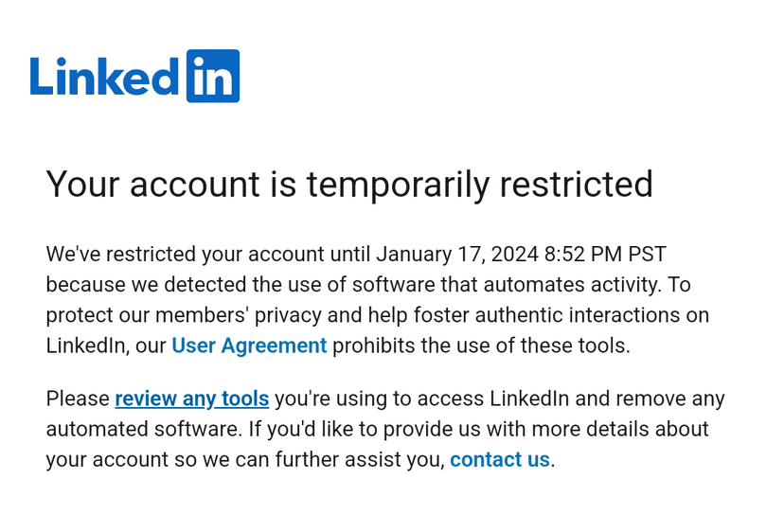
Task: Click "We've restricted your account until" text
Action: coord(185,255)
